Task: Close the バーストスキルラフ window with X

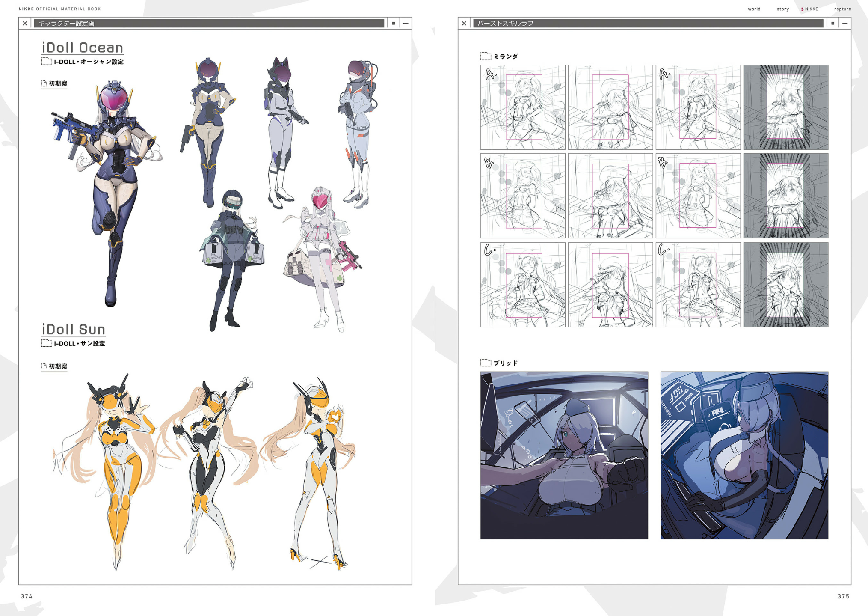Action: (x=464, y=24)
